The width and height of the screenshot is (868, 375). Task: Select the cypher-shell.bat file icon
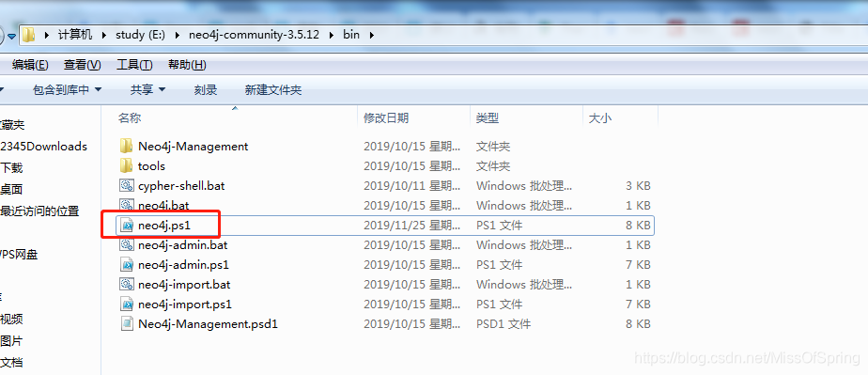(x=128, y=185)
